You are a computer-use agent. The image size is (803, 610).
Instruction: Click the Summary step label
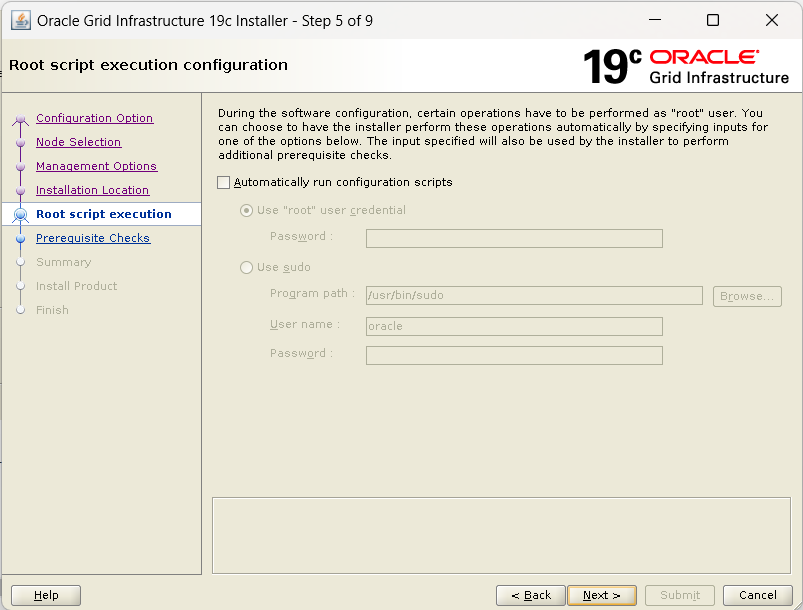64,262
